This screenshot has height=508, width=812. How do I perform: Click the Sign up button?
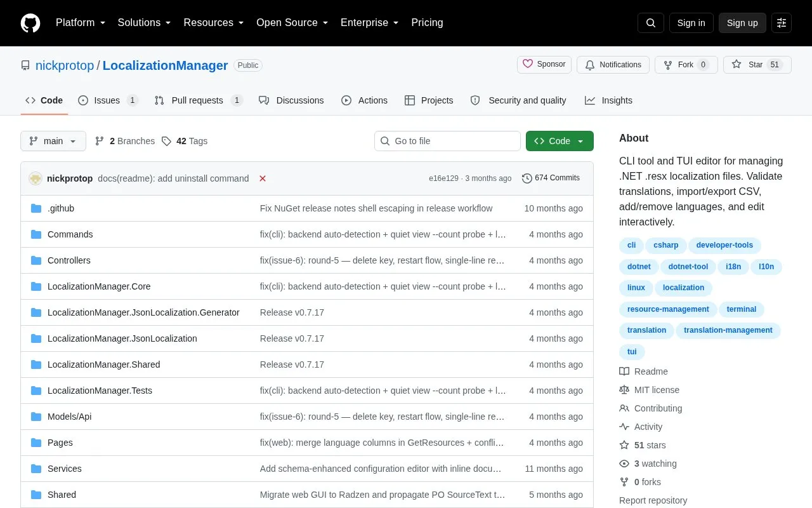tap(742, 23)
